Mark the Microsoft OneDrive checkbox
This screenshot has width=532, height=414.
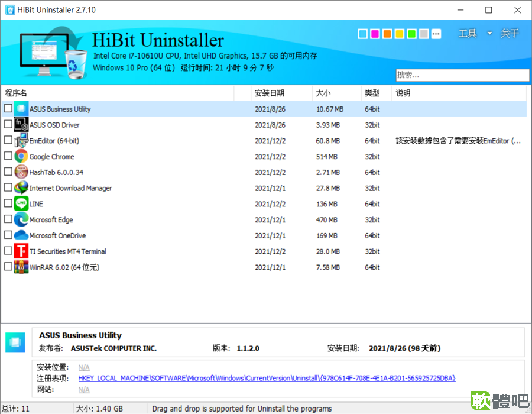click(8, 235)
